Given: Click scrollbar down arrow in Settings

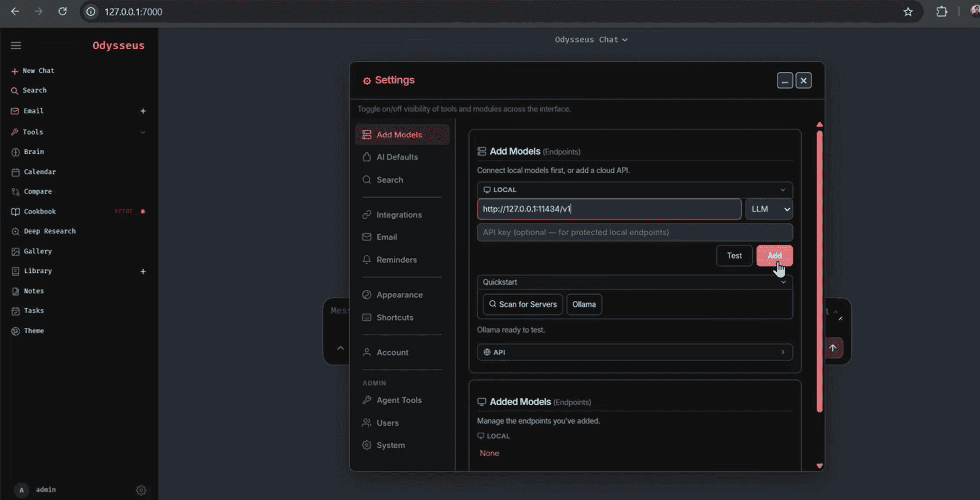Looking at the screenshot, I should (820, 466).
